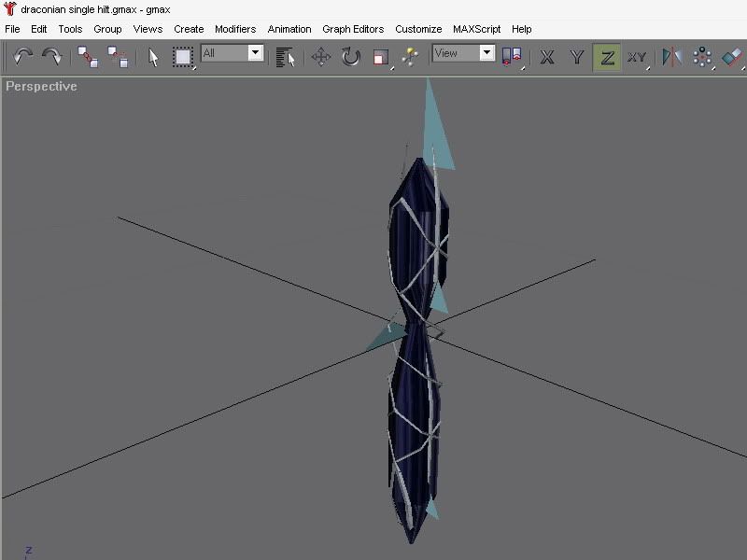Screen dimensions: 747x560
Task: Restrict transforms to the Y axis
Action: click(x=577, y=58)
